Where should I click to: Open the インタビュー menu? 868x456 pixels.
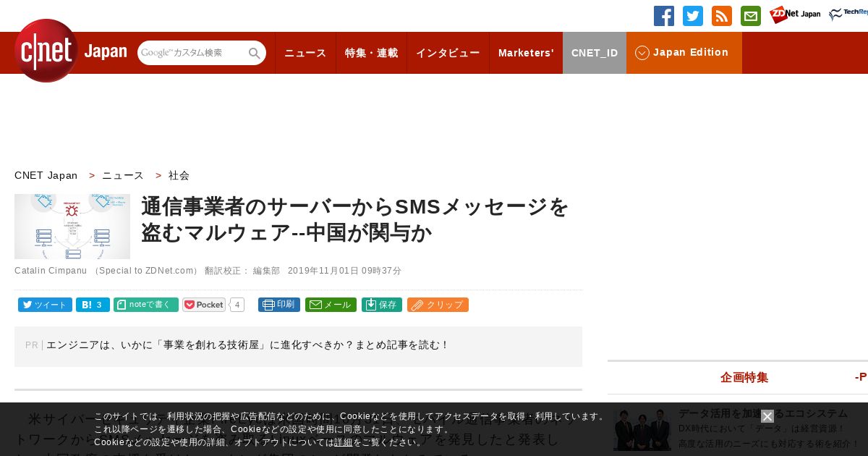coord(448,53)
